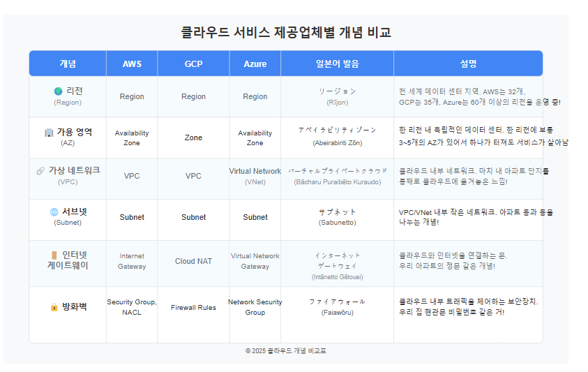
Task: Click the (Sabunetto) pronunciation text
Action: pyautogui.click(x=337, y=222)
